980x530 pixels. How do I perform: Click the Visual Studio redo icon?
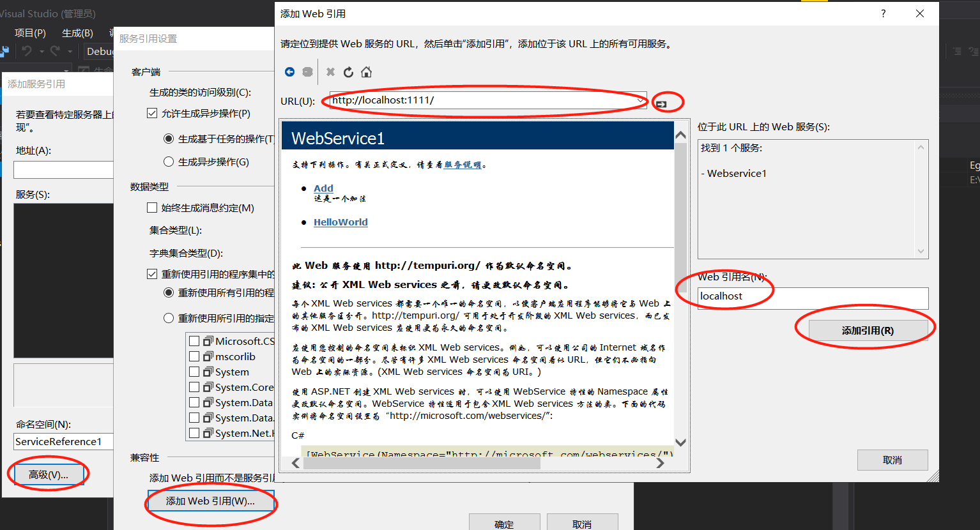pos(56,51)
